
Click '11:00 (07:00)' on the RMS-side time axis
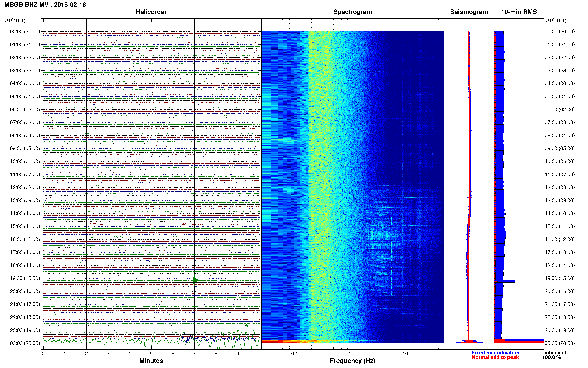click(560, 174)
